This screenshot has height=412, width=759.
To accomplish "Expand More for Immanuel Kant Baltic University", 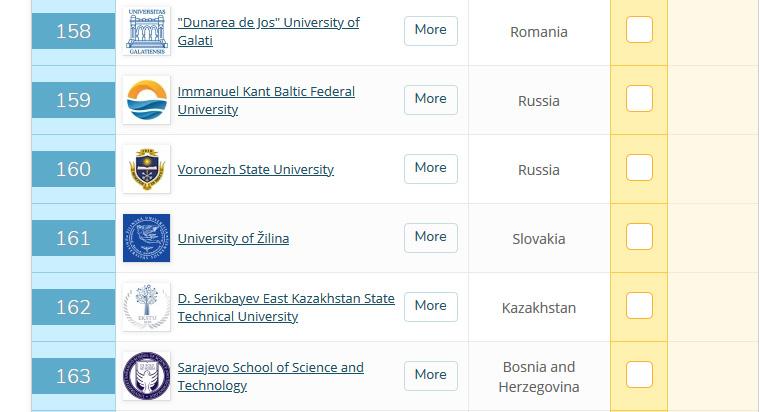I will 431,99.
